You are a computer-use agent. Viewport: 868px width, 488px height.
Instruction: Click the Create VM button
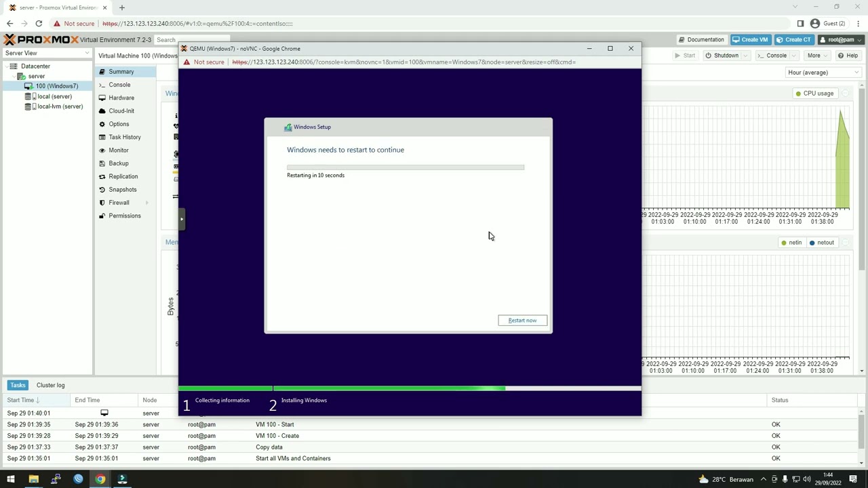(x=751, y=39)
